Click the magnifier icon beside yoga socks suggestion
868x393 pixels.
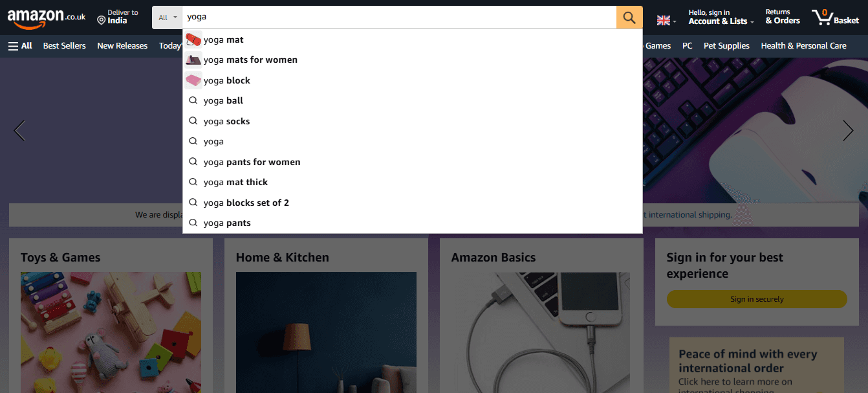193,121
